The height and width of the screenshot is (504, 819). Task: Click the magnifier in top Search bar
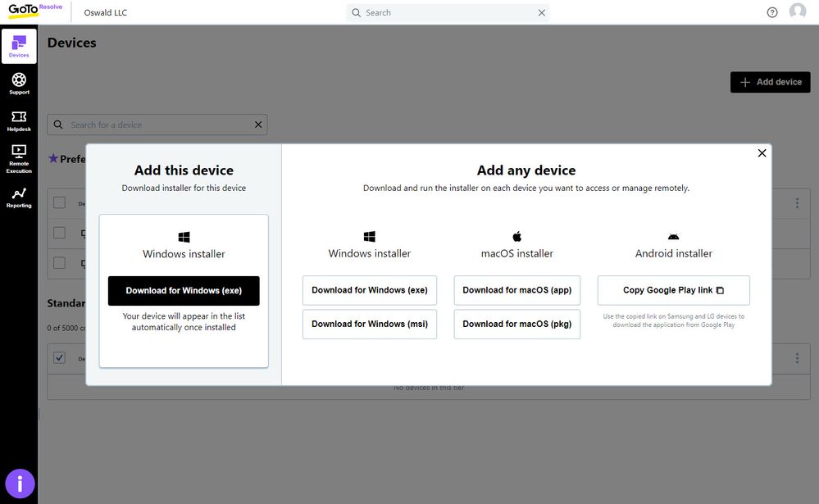357,12
